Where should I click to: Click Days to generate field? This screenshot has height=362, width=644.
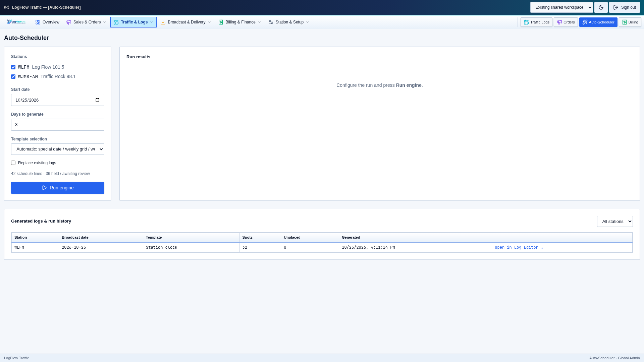click(58, 125)
